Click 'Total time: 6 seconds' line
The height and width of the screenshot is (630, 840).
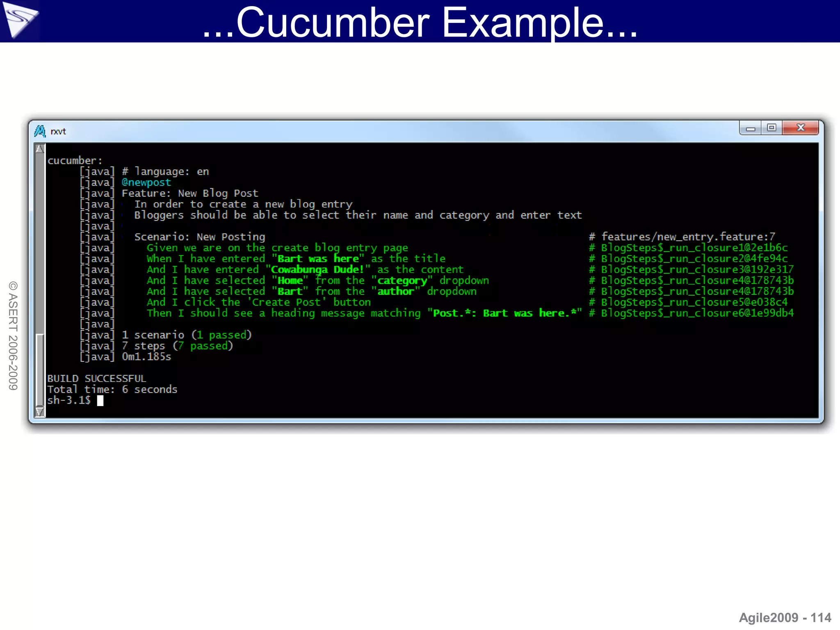(112, 390)
